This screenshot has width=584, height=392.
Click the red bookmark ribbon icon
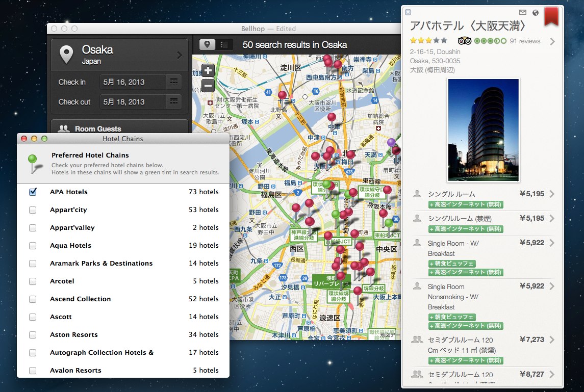[x=551, y=16]
